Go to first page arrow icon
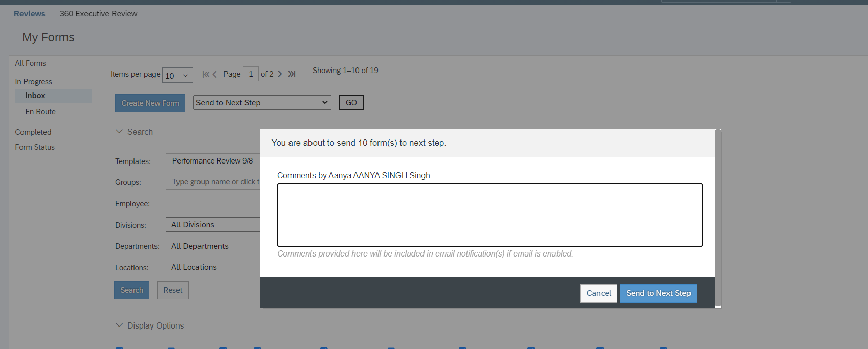The image size is (868, 349). pos(206,74)
